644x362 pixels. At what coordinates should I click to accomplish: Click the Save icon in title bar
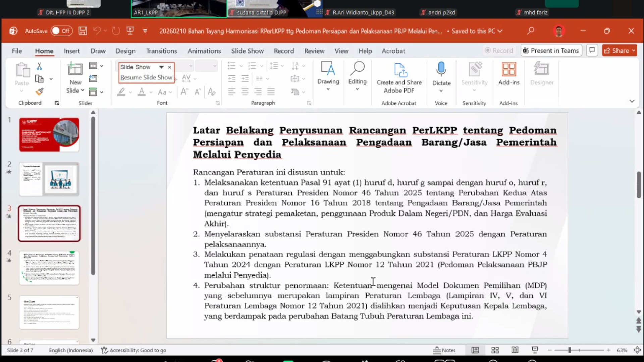tap(83, 31)
